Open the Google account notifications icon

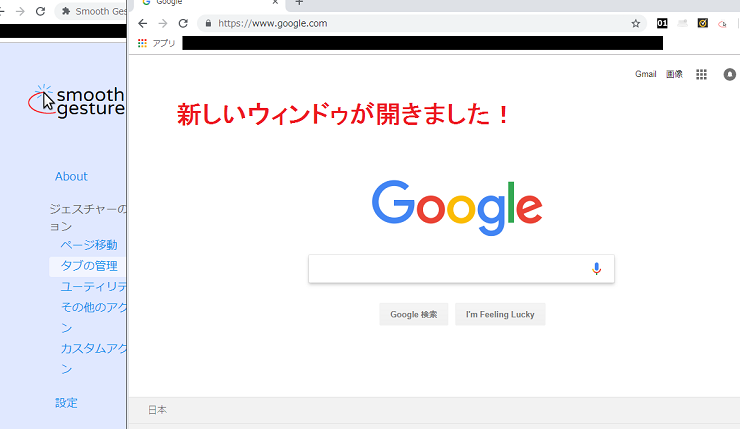(x=730, y=74)
